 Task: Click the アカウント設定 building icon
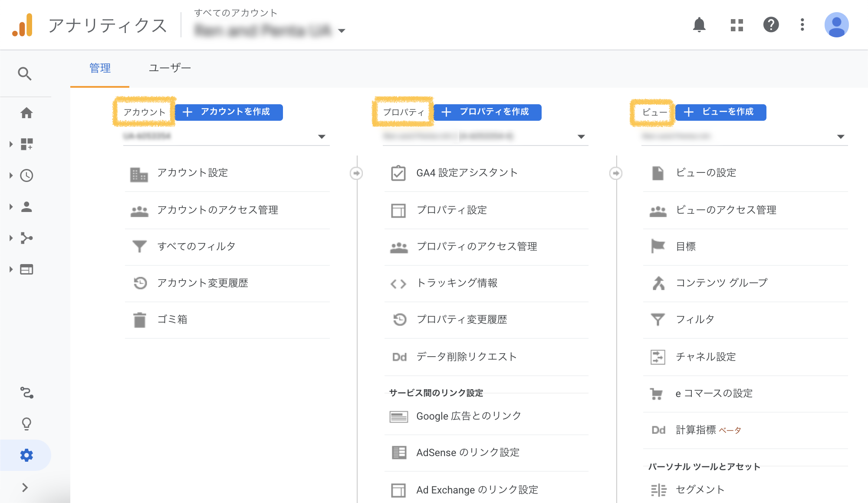[x=139, y=174]
